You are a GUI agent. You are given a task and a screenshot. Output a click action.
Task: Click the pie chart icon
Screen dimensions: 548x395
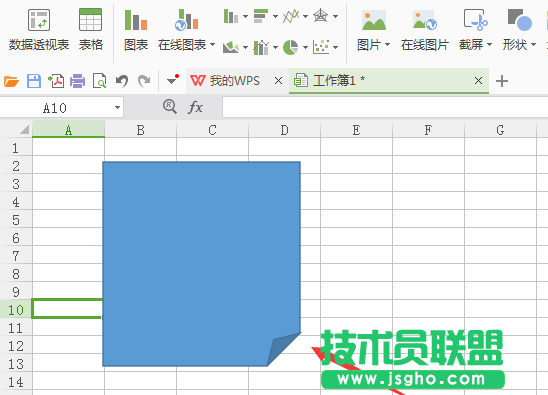(x=291, y=47)
